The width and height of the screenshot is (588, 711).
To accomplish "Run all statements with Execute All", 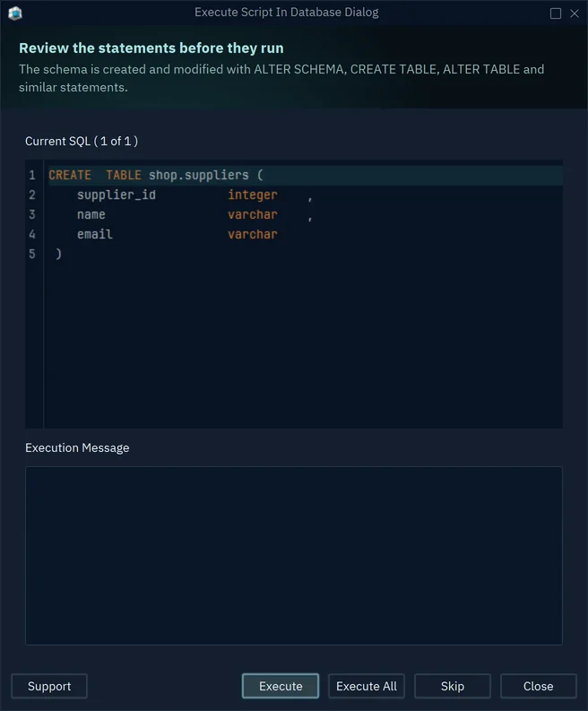I will [x=367, y=686].
